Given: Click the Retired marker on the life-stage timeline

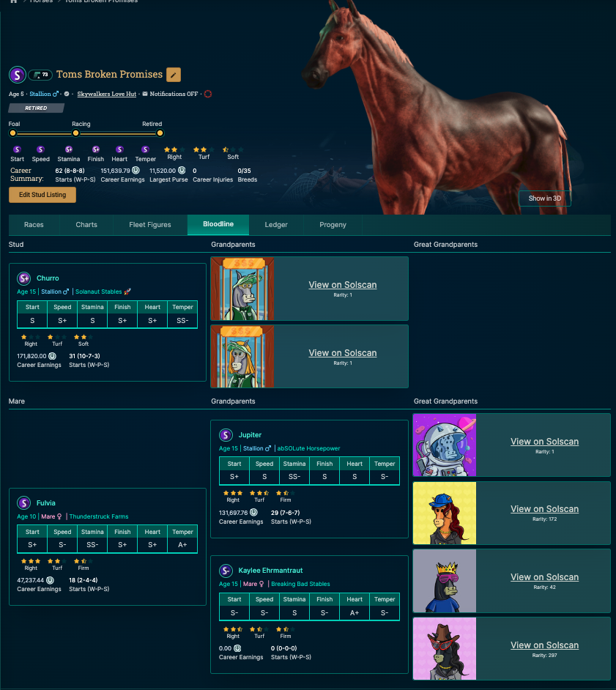Looking at the screenshot, I should point(160,133).
